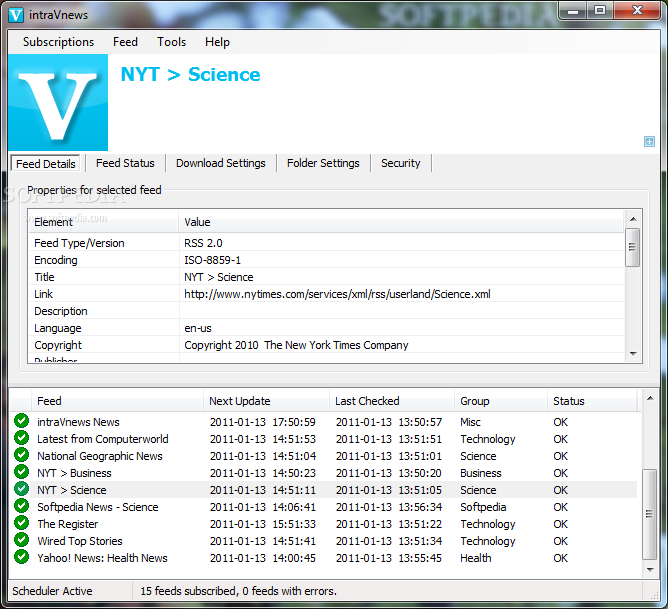The height and width of the screenshot is (609, 668).
Task: Click the en-us language value
Action: pos(198,328)
